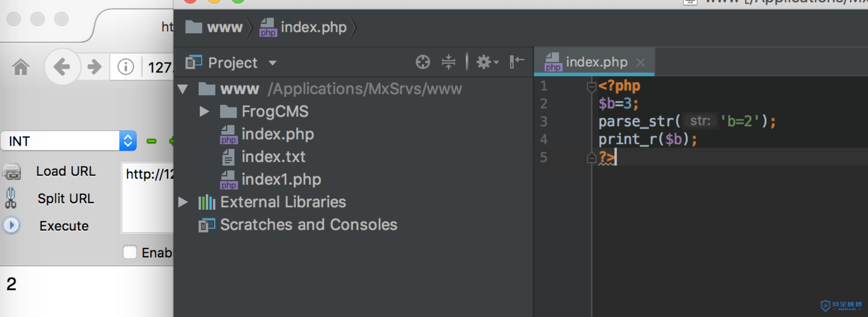
Task: Click the locate-in-project target icon
Action: point(423,62)
